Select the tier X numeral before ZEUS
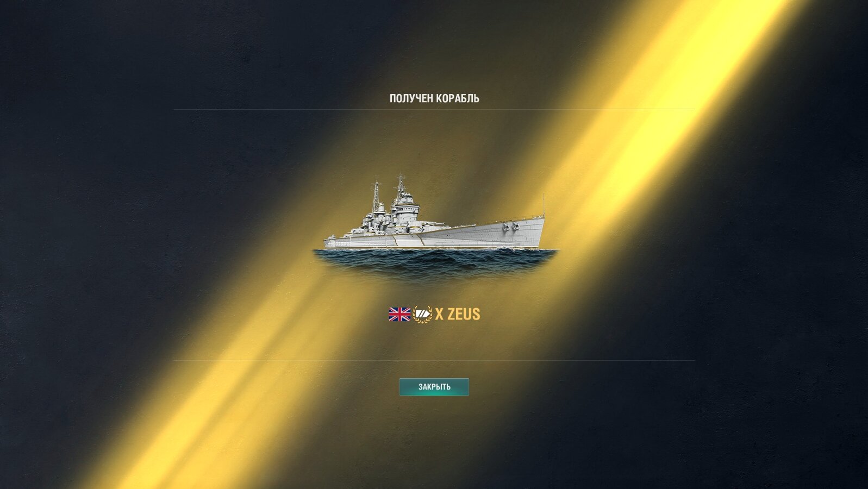Screen dimensions: 868x489 point(440,314)
